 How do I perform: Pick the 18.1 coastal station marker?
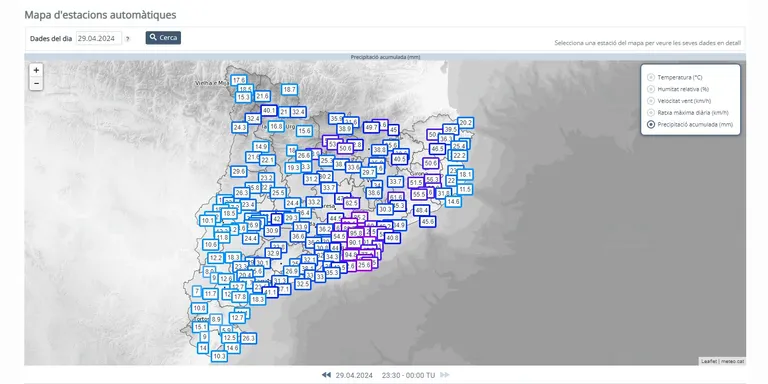tap(465, 174)
